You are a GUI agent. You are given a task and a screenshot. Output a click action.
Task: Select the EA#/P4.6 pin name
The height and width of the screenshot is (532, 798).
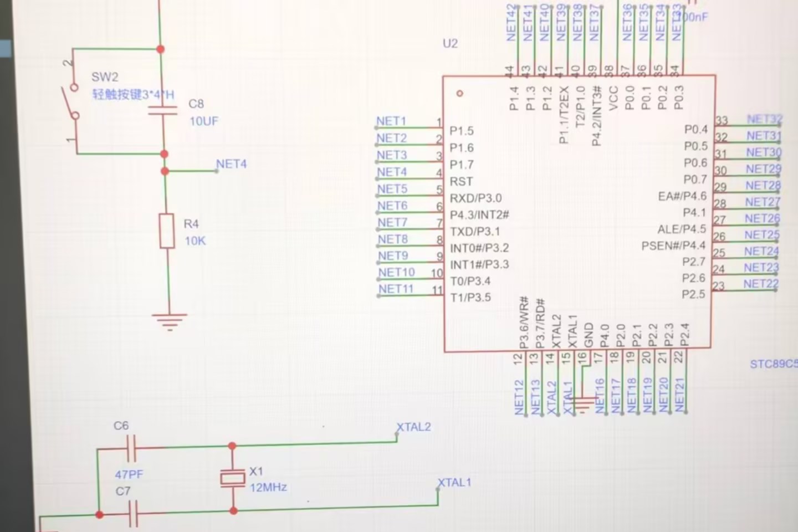click(682, 196)
